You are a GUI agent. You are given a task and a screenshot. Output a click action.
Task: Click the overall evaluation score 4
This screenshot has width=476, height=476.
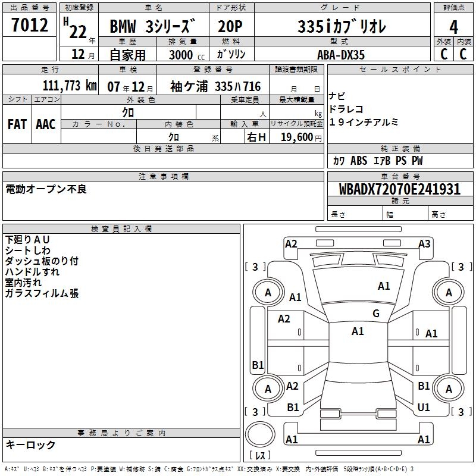[x=454, y=27]
